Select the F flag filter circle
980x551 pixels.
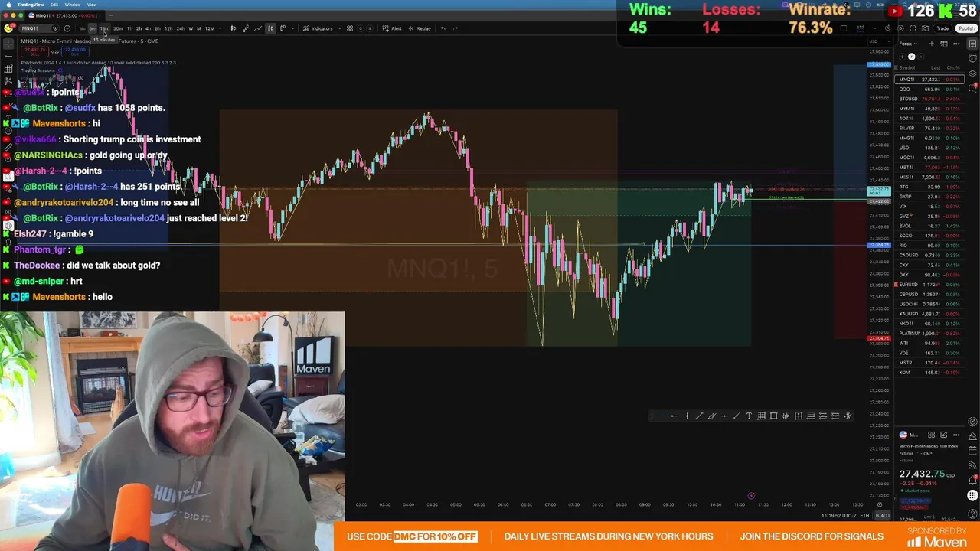click(911, 57)
